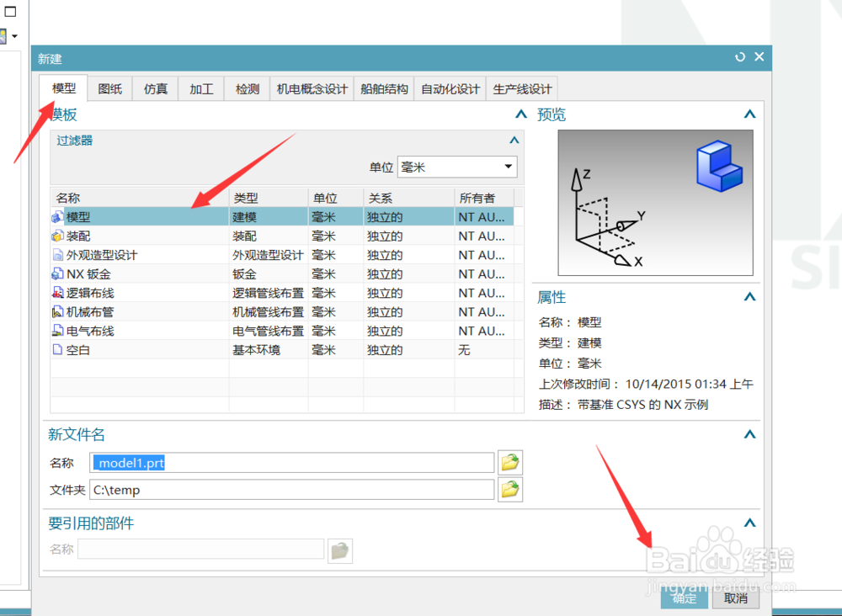842x616 pixels.
Task: Switch to the 模型 tab
Action: tap(63, 88)
